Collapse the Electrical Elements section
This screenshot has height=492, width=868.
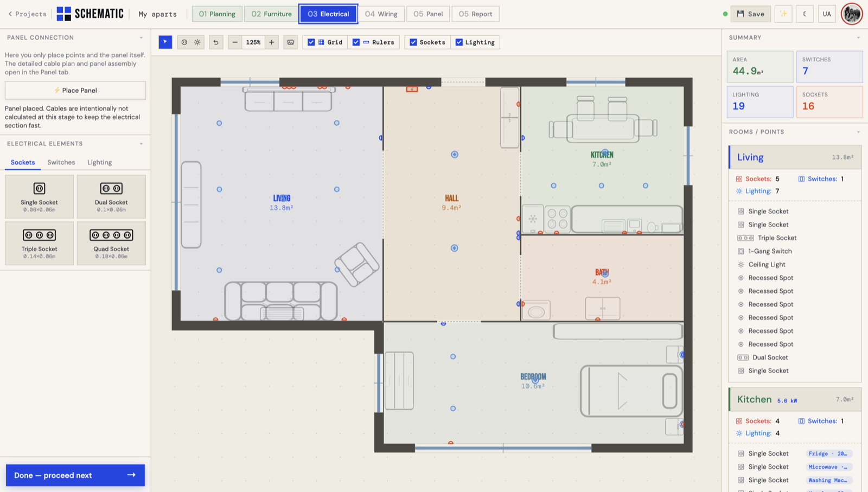142,144
